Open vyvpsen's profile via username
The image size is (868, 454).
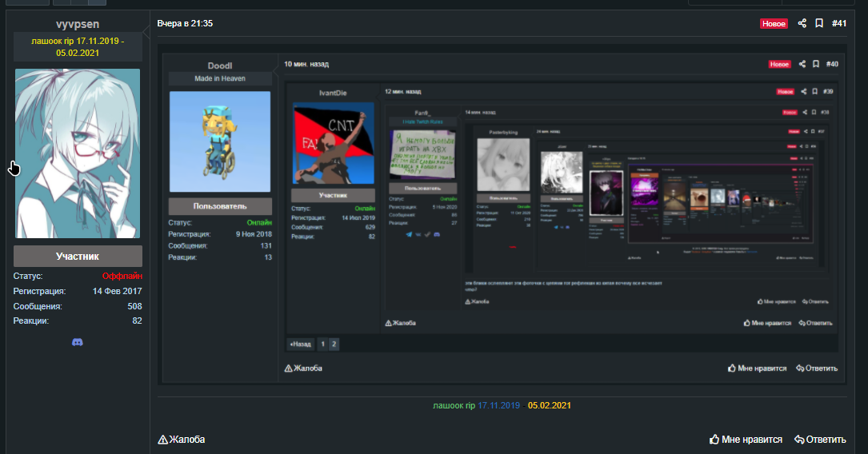tap(78, 25)
